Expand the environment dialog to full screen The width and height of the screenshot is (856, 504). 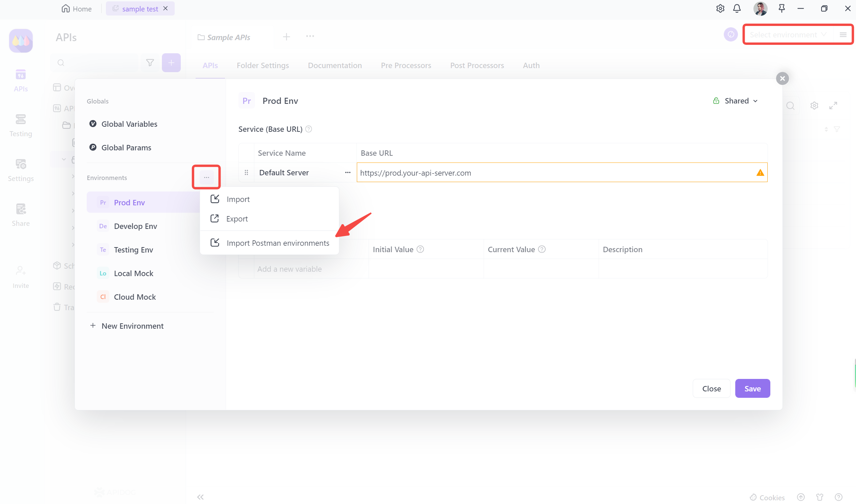[x=834, y=105]
